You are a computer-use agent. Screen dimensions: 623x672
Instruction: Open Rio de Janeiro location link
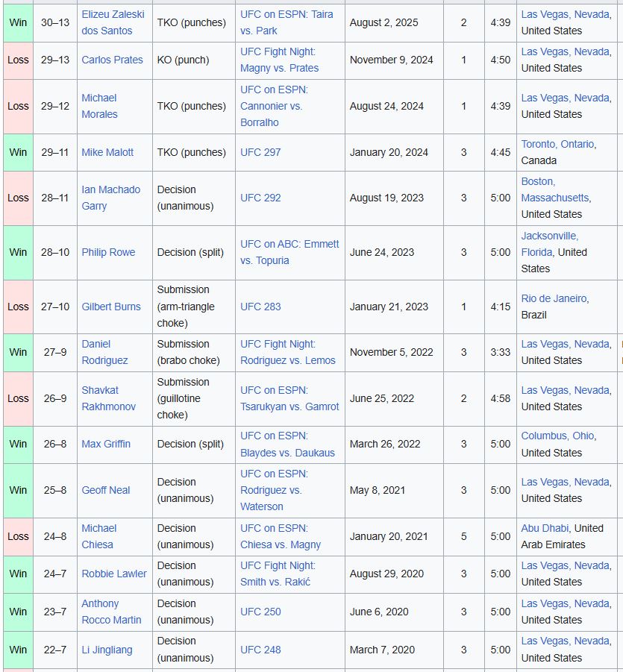[x=555, y=298]
